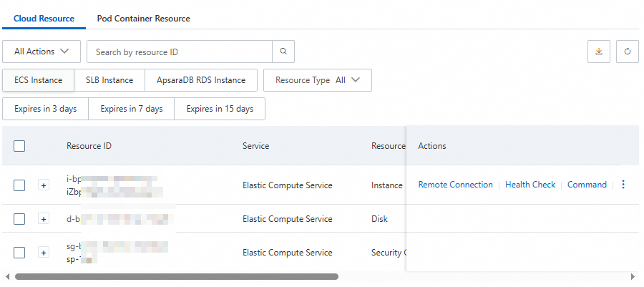The width and height of the screenshot is (644, 287).
Task: Expand the disk row plus icon
Action: (x=44, y=219)
